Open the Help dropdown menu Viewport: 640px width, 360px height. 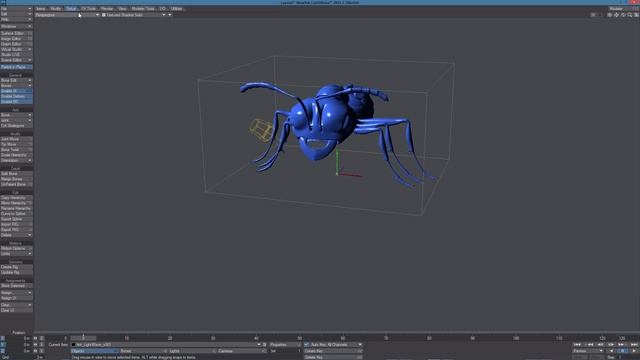pos(16,19)
